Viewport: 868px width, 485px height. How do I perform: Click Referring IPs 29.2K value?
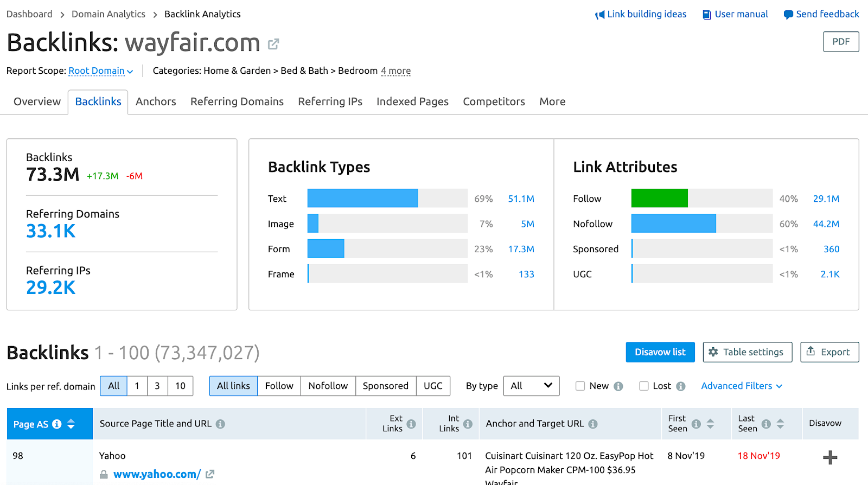coord(51,288)
